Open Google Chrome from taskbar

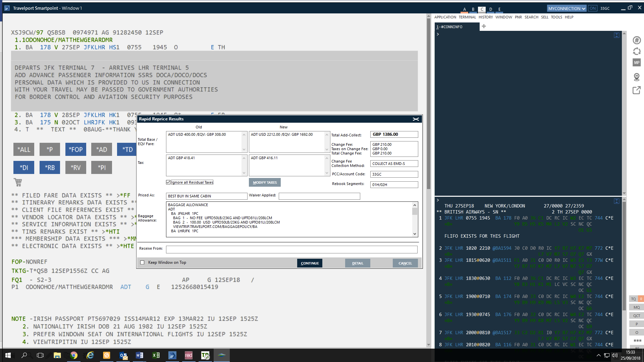click(x=74, y=355)
